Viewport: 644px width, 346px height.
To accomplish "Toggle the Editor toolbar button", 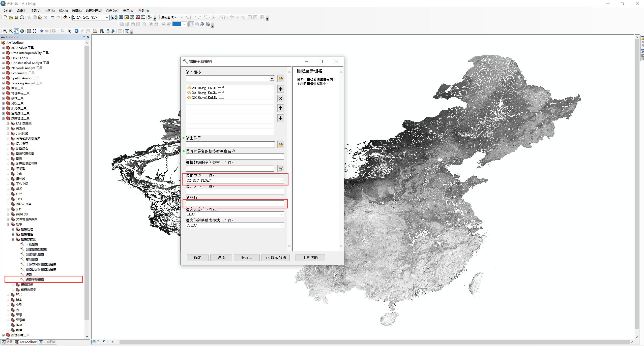I will pos(114,17).
